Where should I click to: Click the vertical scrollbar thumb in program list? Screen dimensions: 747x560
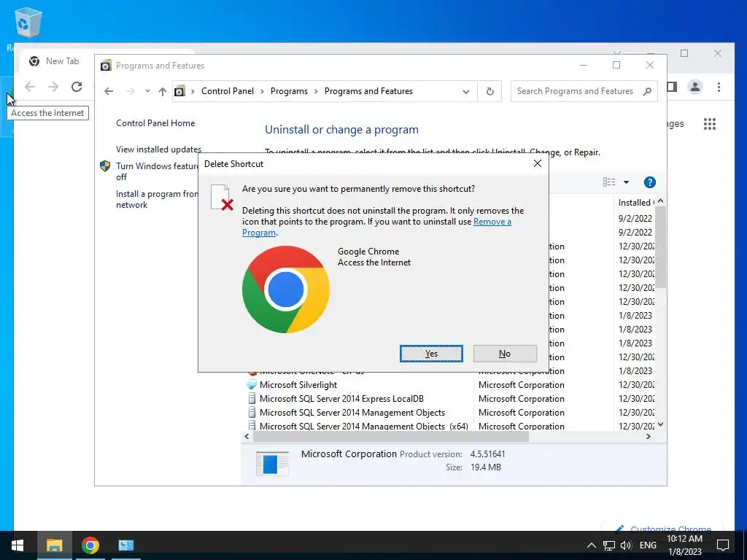point(660,248)
